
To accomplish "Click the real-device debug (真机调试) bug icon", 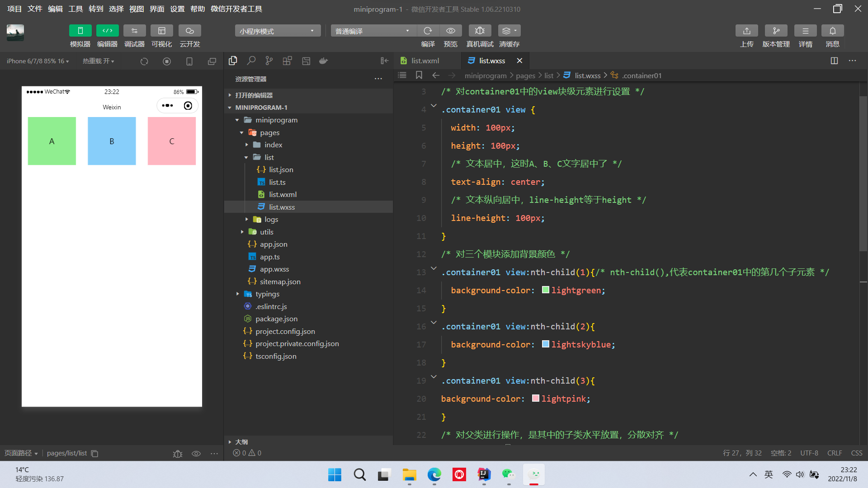I will (480, 31).
